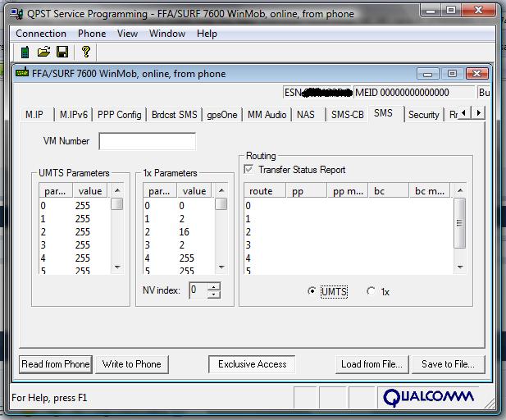Maximize the inner FFA/SURF window
This screenshot has width=506, height=420.
point(452,74)
